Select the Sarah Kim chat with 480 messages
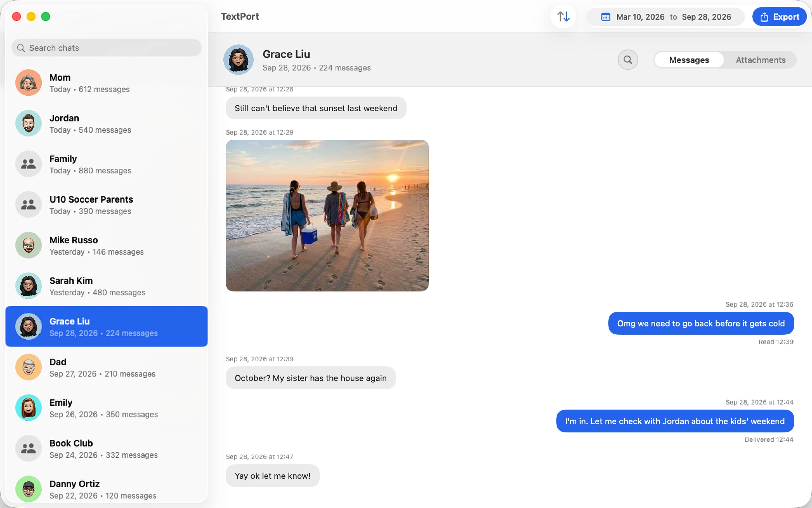This screenshot has width=812, height=508. (x=107, y=286)
